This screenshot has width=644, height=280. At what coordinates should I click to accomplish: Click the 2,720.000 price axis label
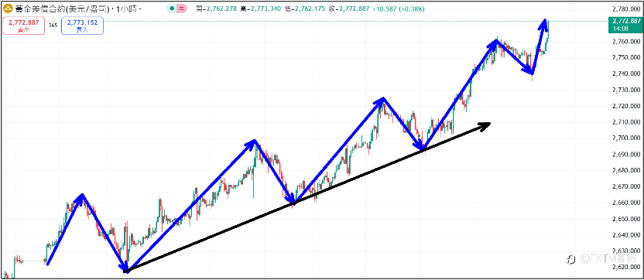tap(625, 106)
